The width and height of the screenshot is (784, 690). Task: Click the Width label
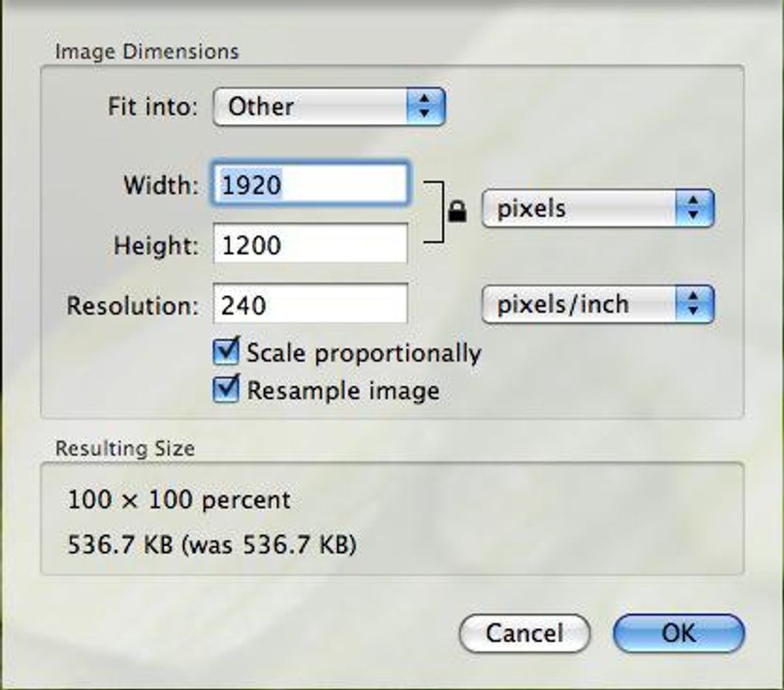160,185
